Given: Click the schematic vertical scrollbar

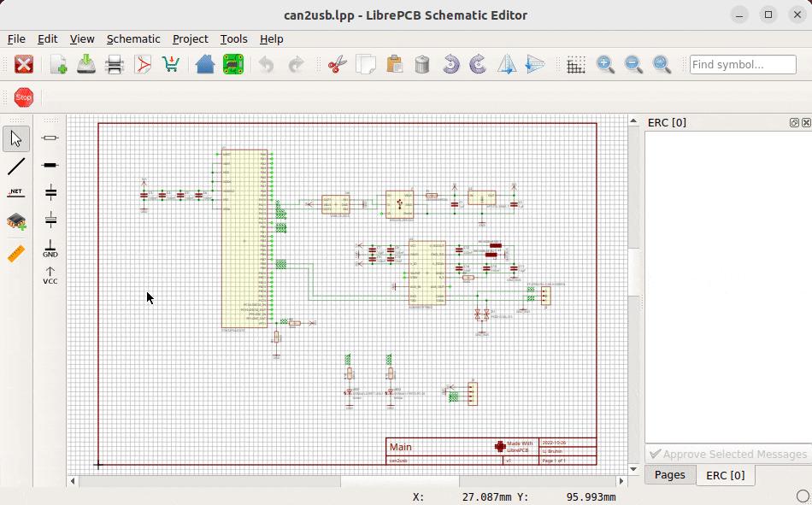Looking at the screenshot, I should (x=633, y=256).
